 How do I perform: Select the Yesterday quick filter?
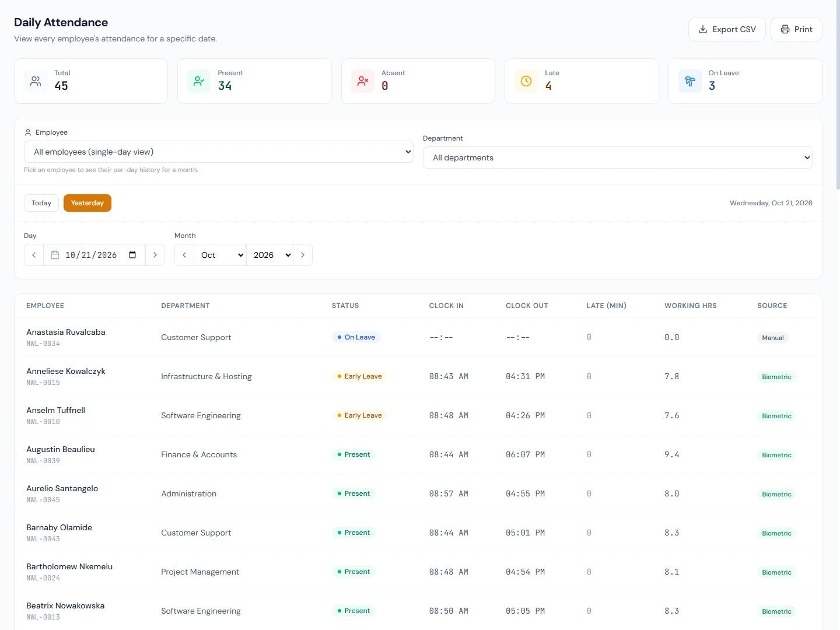(87, 203)
